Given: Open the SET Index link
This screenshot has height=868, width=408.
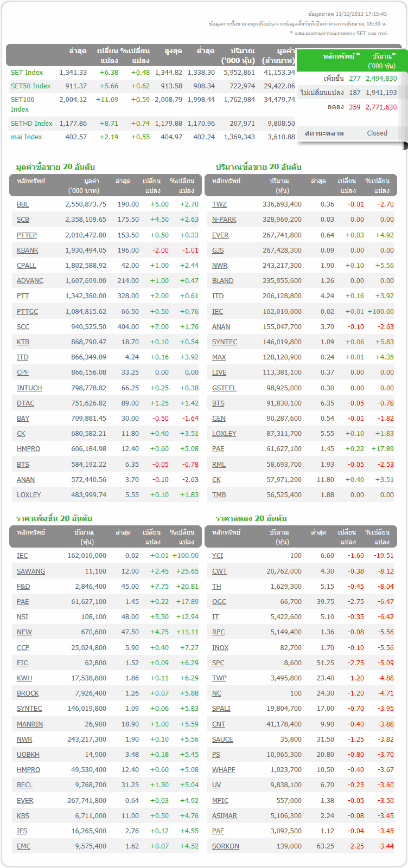Looking at the screenshot, I should click(27, 72).
